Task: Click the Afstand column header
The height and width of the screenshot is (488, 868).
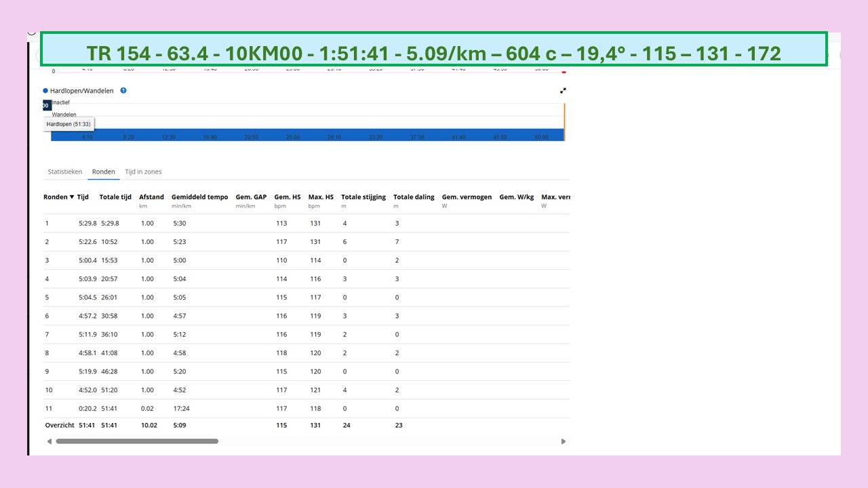Action: pyautogui.click(x=151, y=197)
